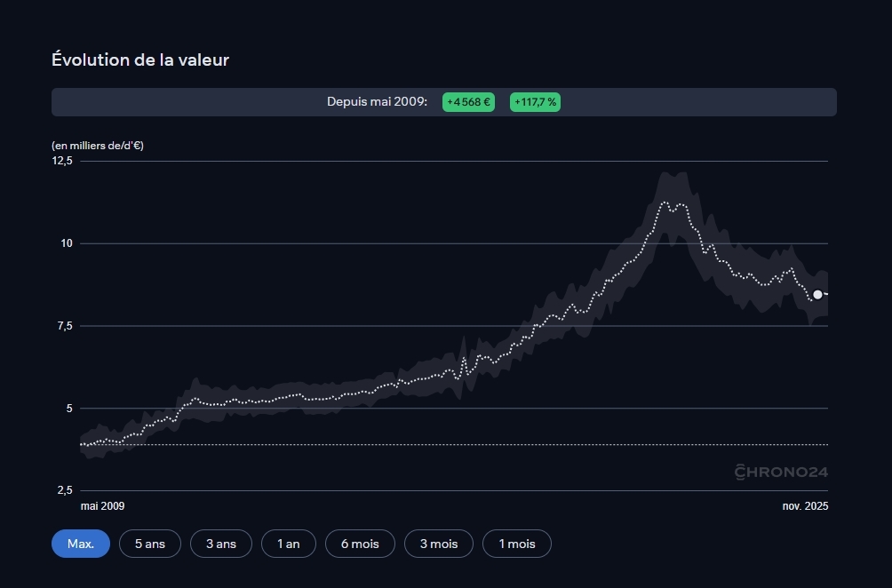Screen dimensions: 892x588
Task: Click the 7,5 y-axis label
Action: 63,326
